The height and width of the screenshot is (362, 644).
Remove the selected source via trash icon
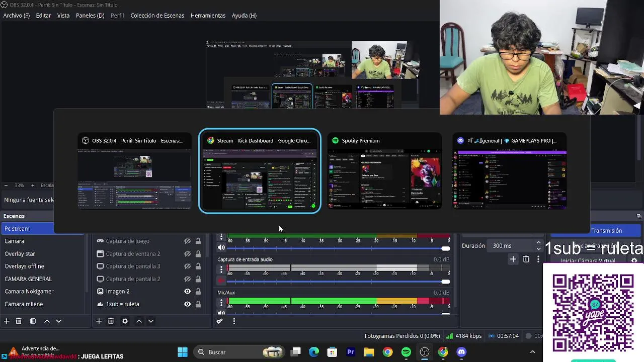pos(111,321)
